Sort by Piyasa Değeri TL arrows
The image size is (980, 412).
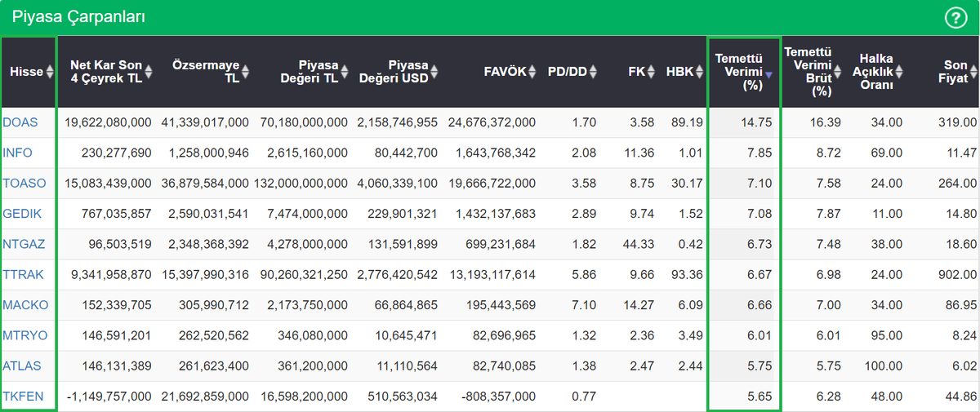(x=345, y=72)
